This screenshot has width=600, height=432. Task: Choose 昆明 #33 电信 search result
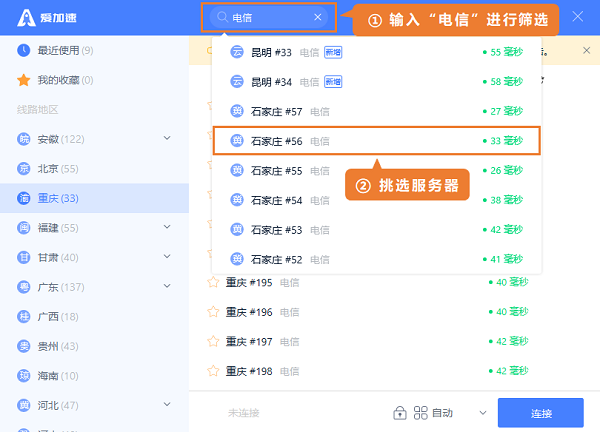[377, 52]
